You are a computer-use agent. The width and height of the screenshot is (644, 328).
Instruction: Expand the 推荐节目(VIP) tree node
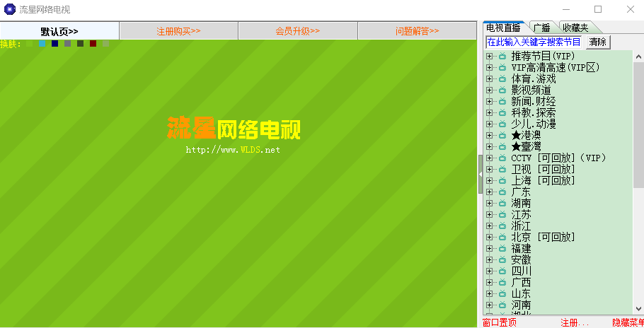coord(489,56)
